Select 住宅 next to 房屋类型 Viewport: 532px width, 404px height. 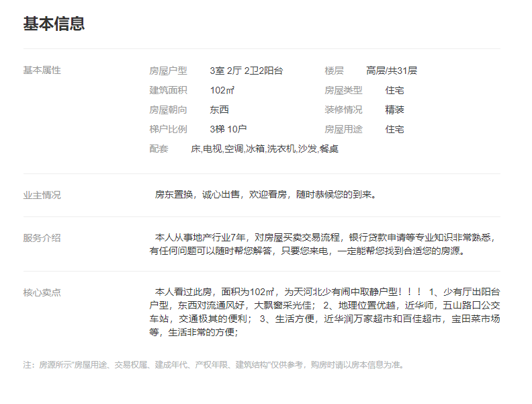click(x=394, y=90)
